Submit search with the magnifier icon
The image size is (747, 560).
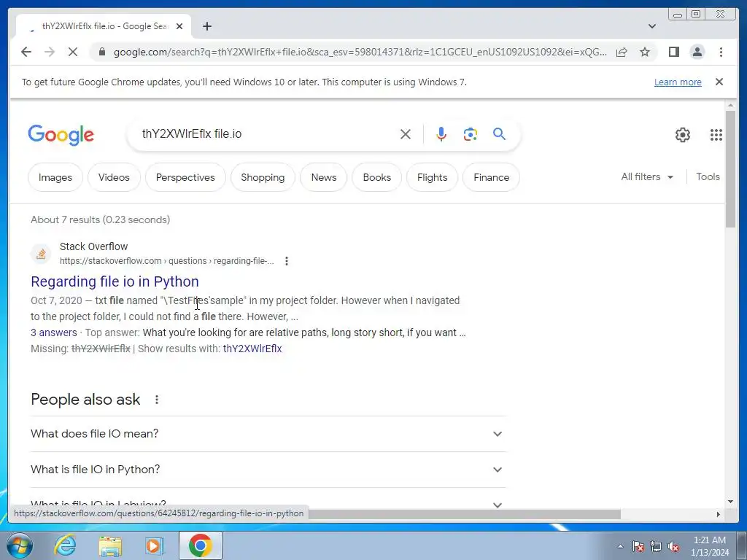click(499, 134)
